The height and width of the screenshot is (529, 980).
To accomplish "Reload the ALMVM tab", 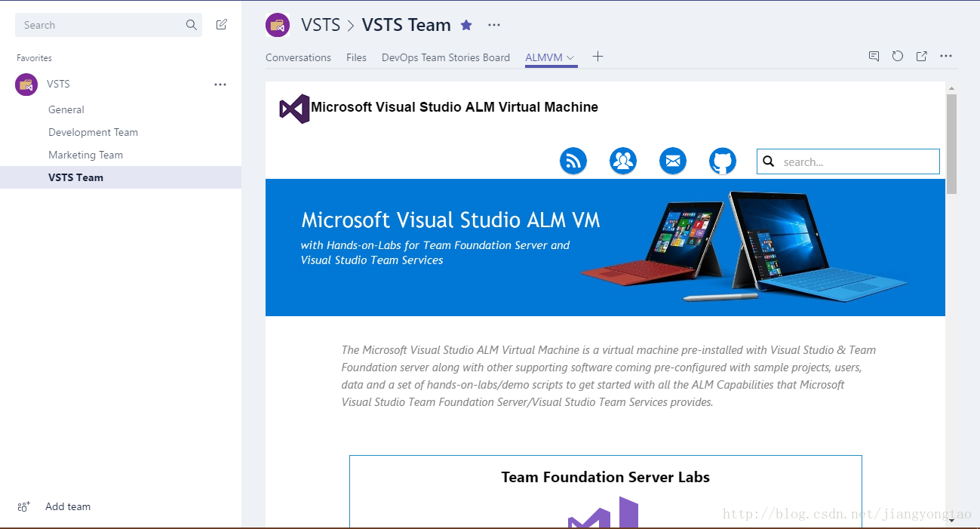I will pyautogui.click(x=898, y=56).
